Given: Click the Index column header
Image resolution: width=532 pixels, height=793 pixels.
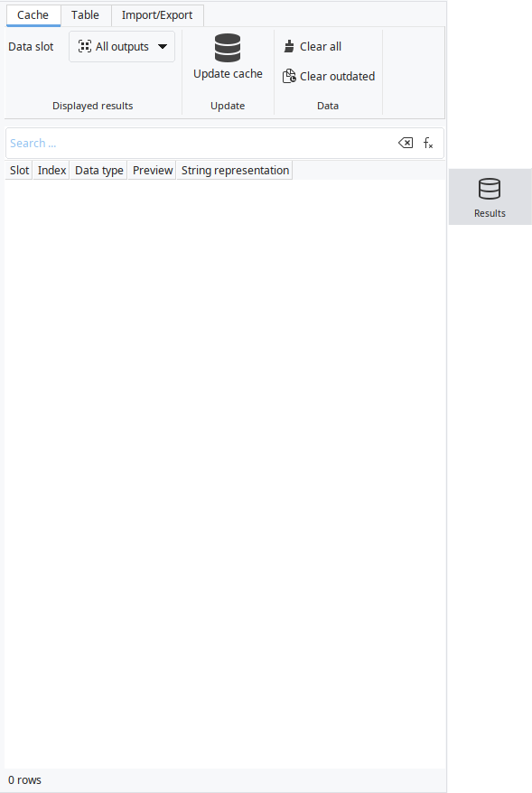Looking at the screenshot, I should [x=52, y=171].
